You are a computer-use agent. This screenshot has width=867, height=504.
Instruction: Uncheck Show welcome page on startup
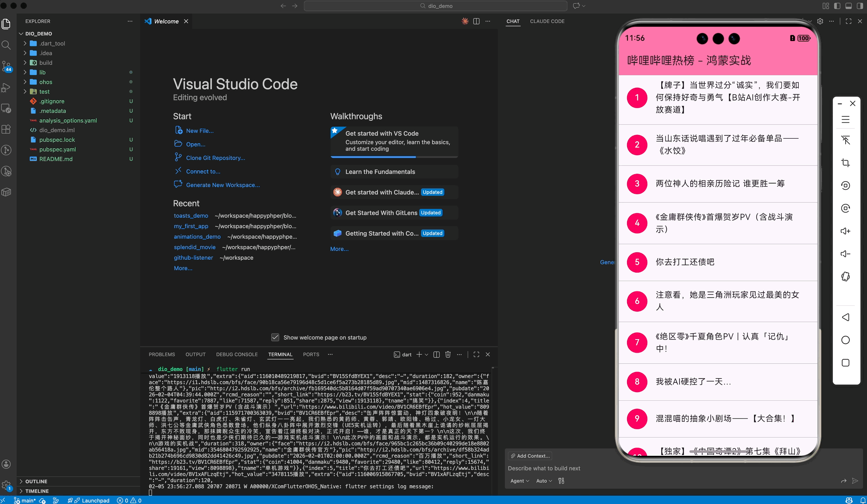click(x=275, y=337)
